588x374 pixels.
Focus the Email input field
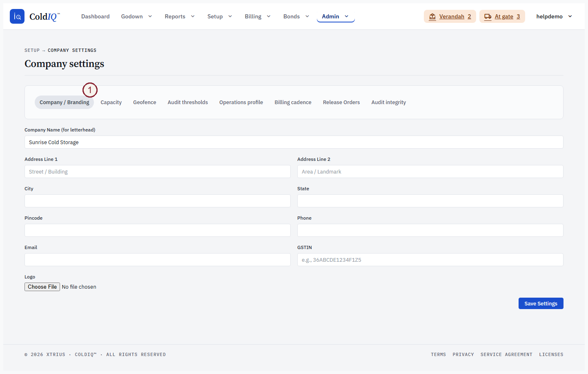158,260
